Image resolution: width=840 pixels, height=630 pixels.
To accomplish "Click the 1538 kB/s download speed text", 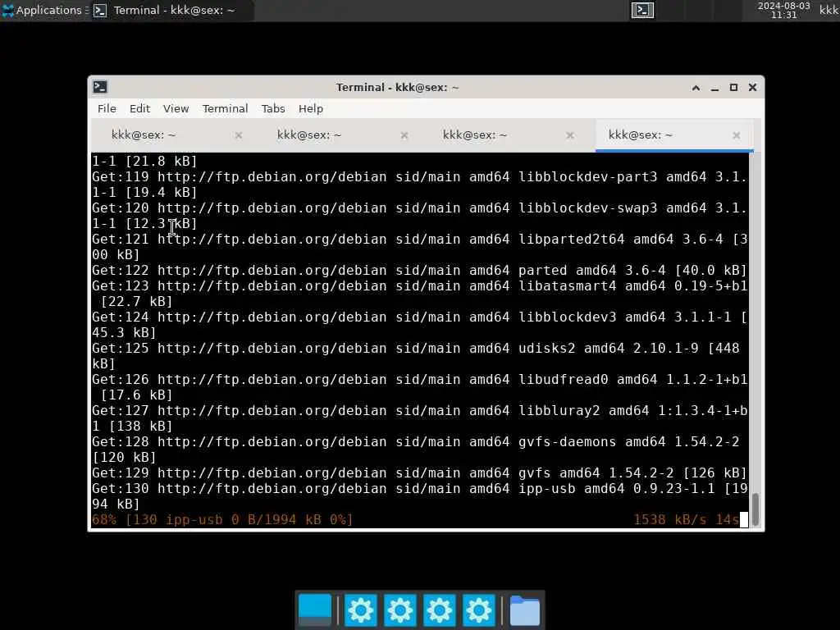I will (x=669, y=519).
